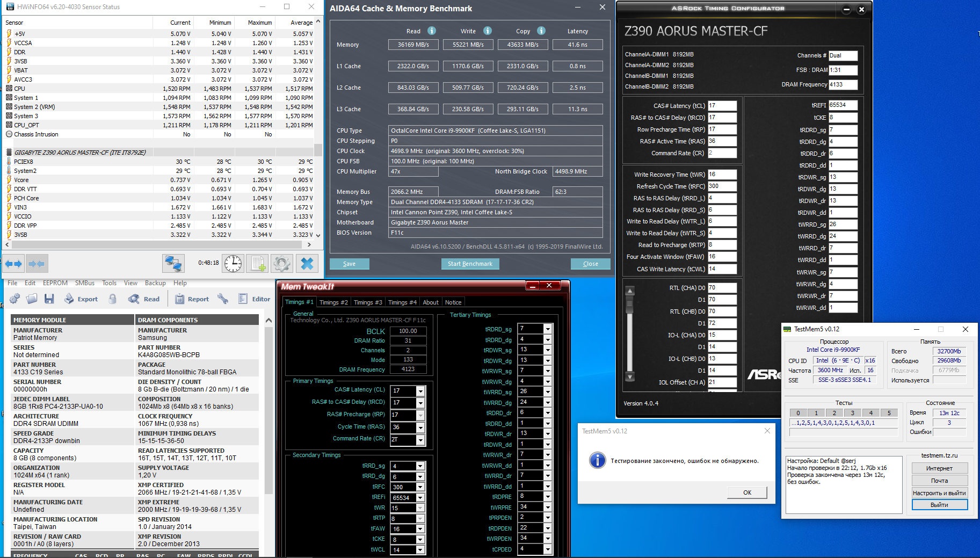Expand MemTweakIt Command Rate (CR) dropdown
This screenshot has height=558, width=980.
click(x=420, y=440)
